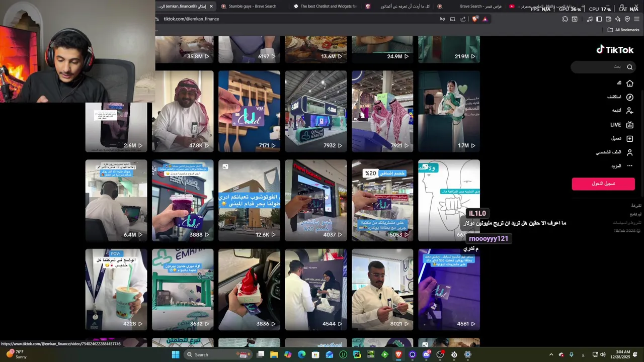Open the Upload plus icon
Image resolution: width=644 pixels, height=362 pixels.
click(629, 138)
